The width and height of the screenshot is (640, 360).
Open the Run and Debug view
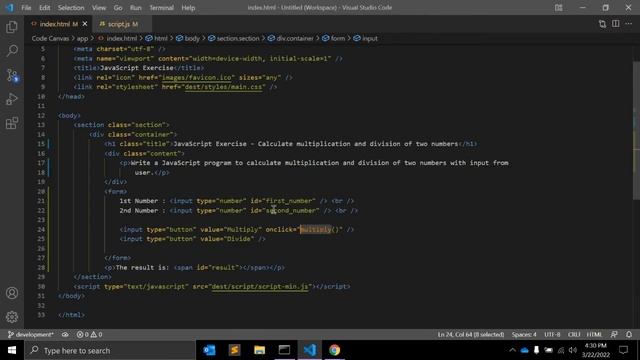click(12, 99)
